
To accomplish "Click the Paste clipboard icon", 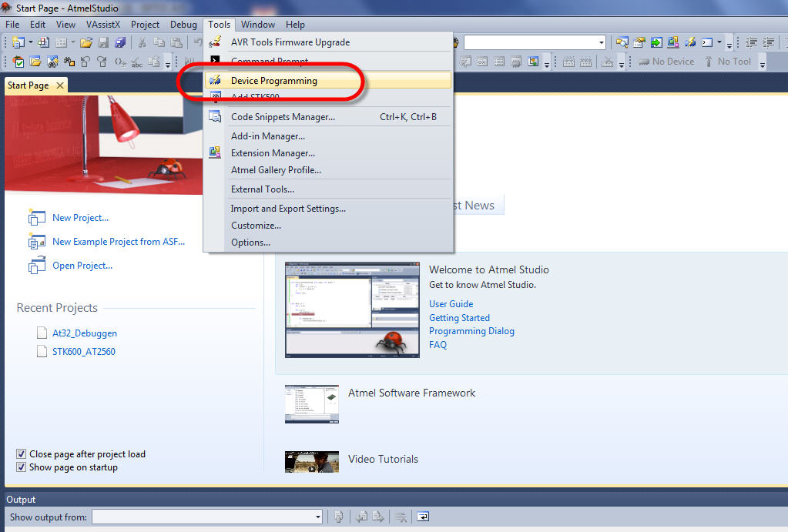I will click(x=176, y=42).
